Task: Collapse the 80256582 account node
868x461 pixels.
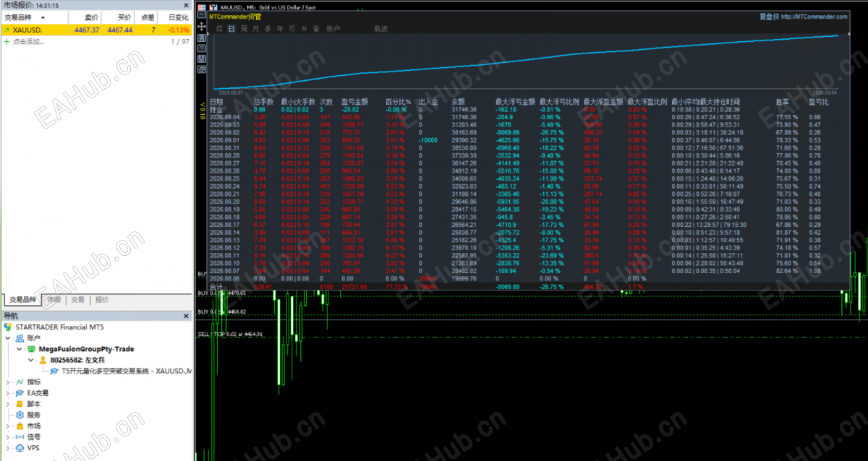Action: [31, 360]
